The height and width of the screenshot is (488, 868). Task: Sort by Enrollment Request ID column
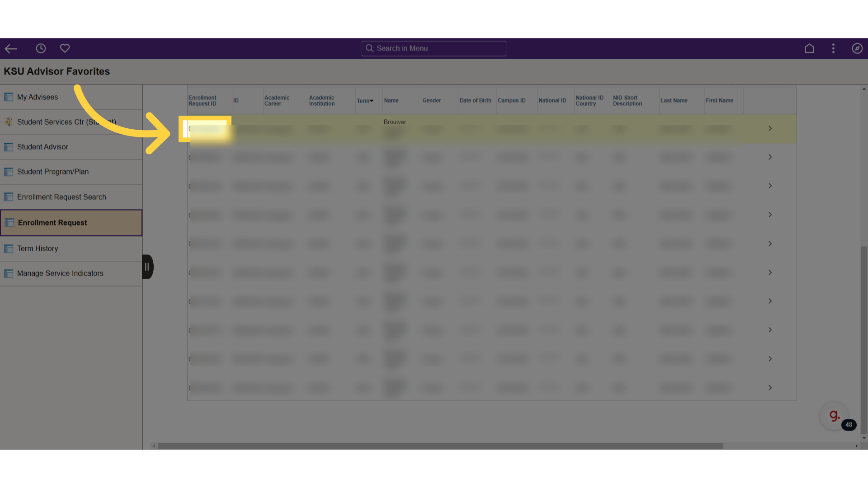pyautogui.click(x=203, y=101)
